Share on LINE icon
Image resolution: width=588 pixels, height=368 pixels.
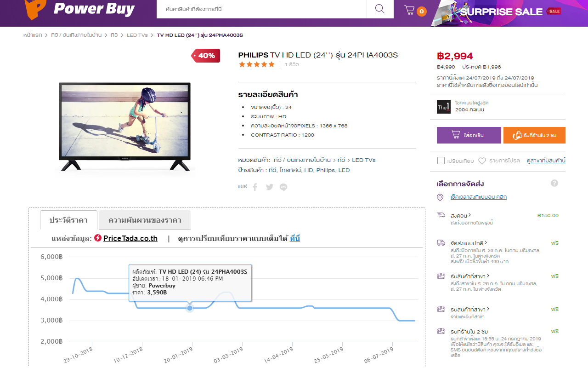(283, 187)
